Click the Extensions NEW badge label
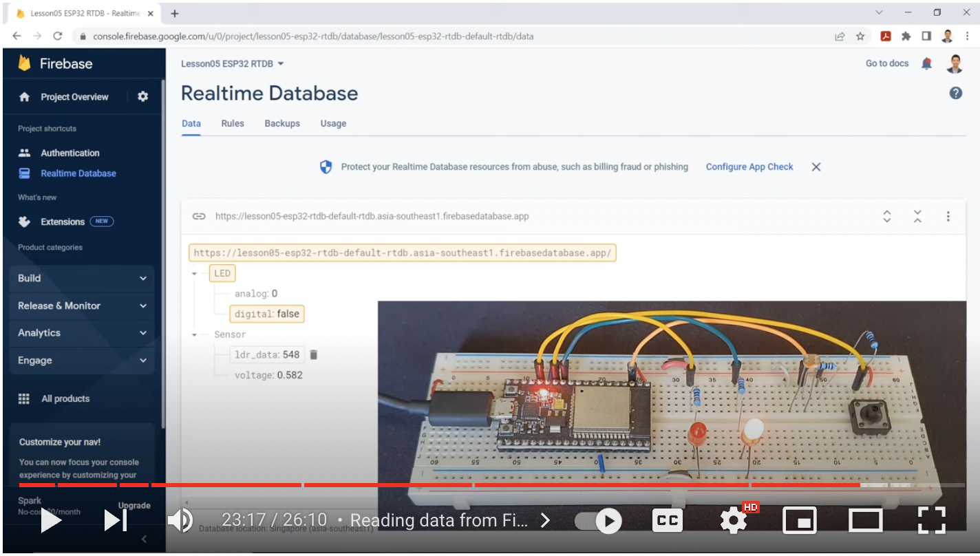This screenshot has height=556, width=980. 102,222
